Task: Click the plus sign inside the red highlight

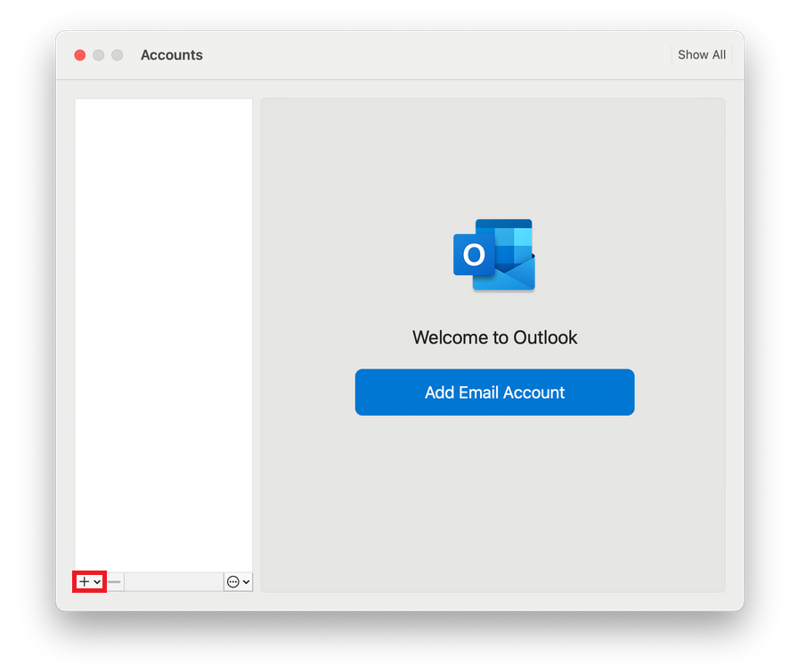Action: [83, 581]
